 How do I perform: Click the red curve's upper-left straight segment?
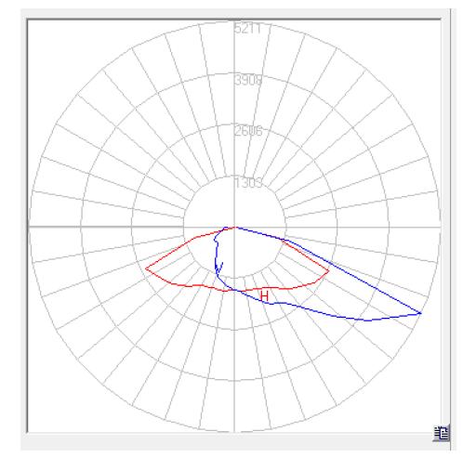point(170,254)
